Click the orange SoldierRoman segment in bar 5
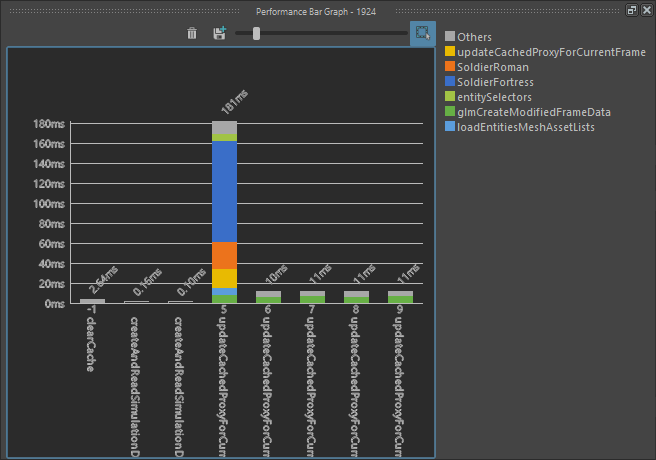The height and width of the screenshot is (460, 656). click(x=225, y=256)
